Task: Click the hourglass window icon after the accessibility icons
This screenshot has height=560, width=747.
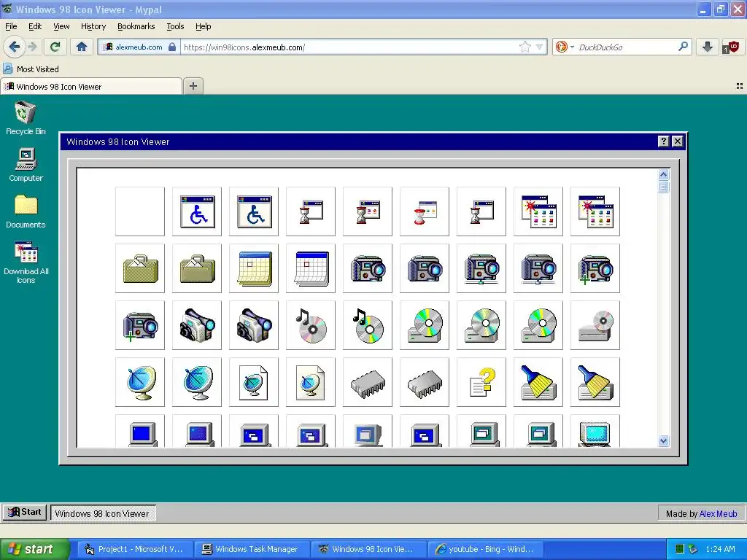Action: (311, 211)
